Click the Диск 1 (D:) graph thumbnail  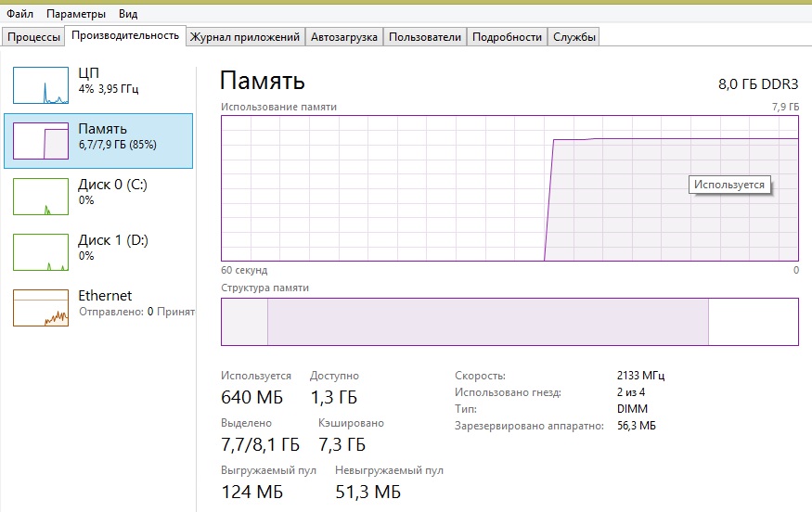(x=41, y=252)
